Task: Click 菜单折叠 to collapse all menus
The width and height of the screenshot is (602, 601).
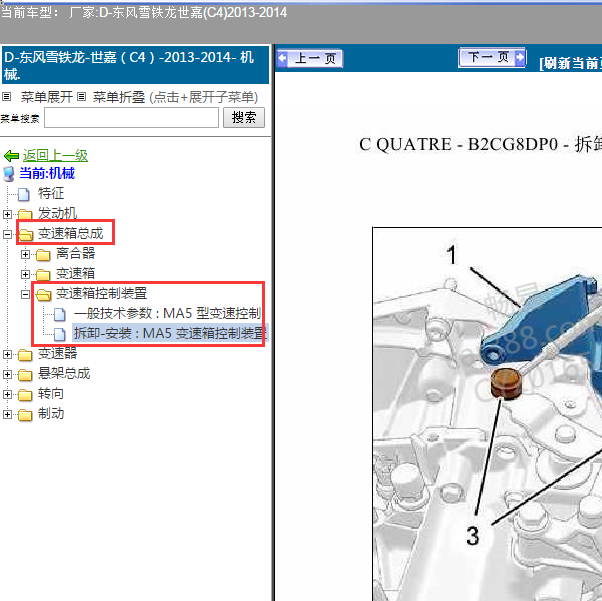Action: [119, 97]
